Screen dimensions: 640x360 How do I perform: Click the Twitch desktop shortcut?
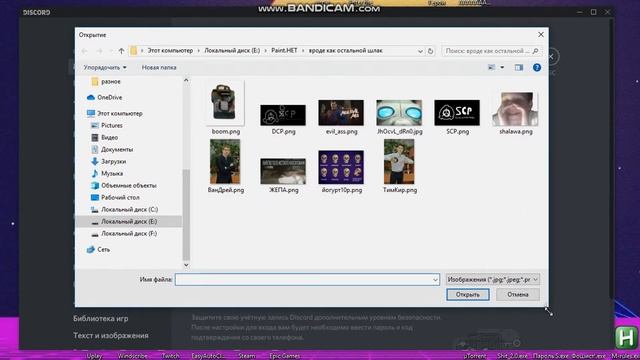pyautogui.click(x=170, y=356)
